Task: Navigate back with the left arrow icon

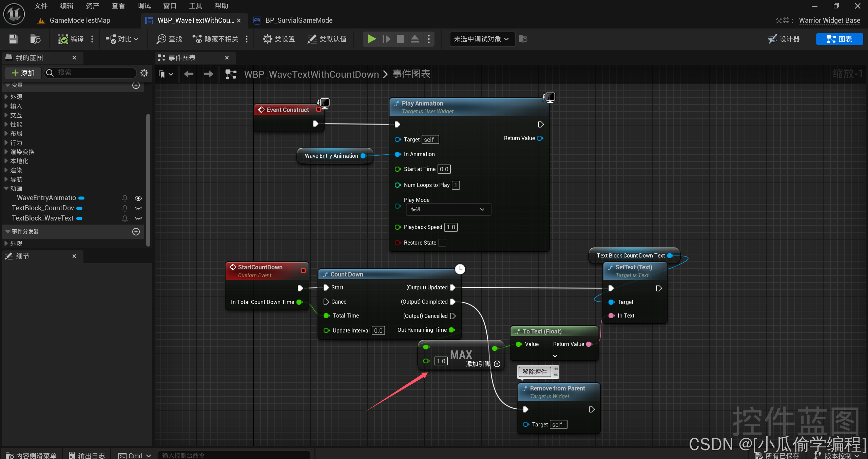Action: pyautogui.click(x=189, y=74)
